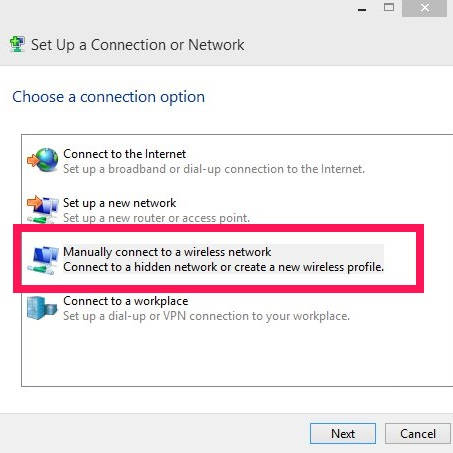Click the Next button
This screenshot has height=453, width=453.
click(343, 434)
